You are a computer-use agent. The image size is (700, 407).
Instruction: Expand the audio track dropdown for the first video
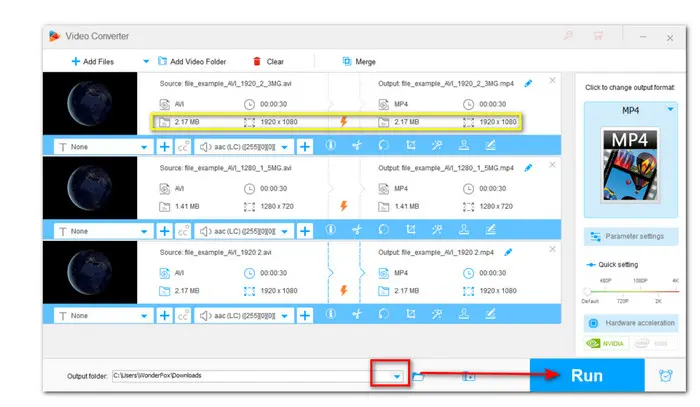click(284, 146)
